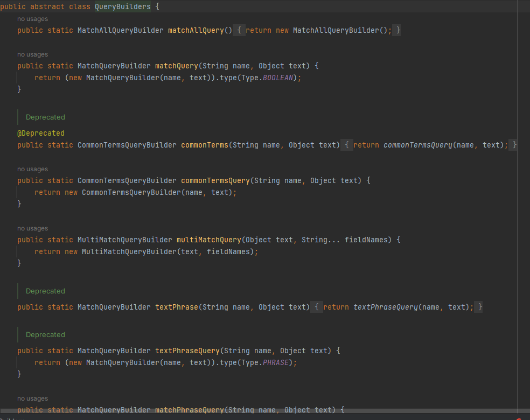Click the Deprecated doc comment above textPhrase
This screenshot has width=530, height=420.
click(x=45, y=291)
